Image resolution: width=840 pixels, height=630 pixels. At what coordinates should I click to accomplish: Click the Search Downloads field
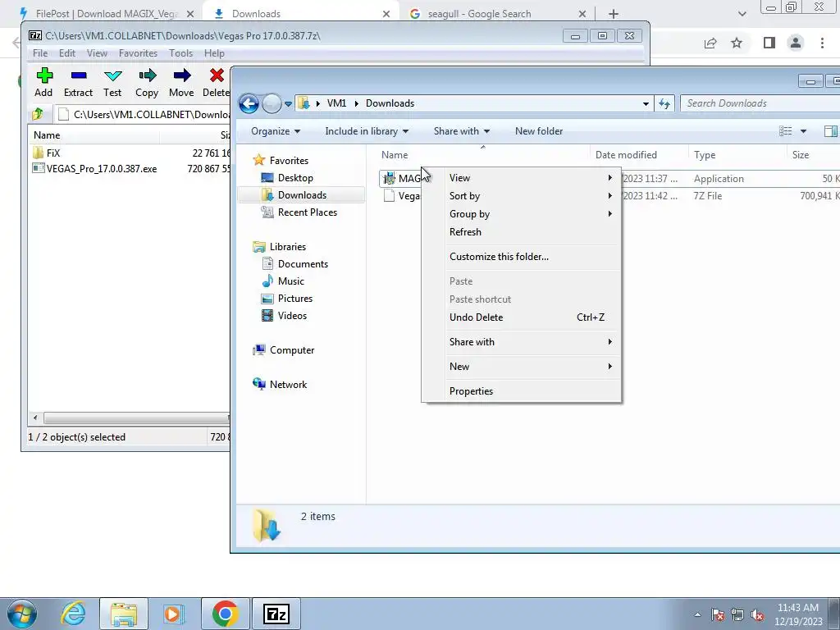(x=760, y=103)
